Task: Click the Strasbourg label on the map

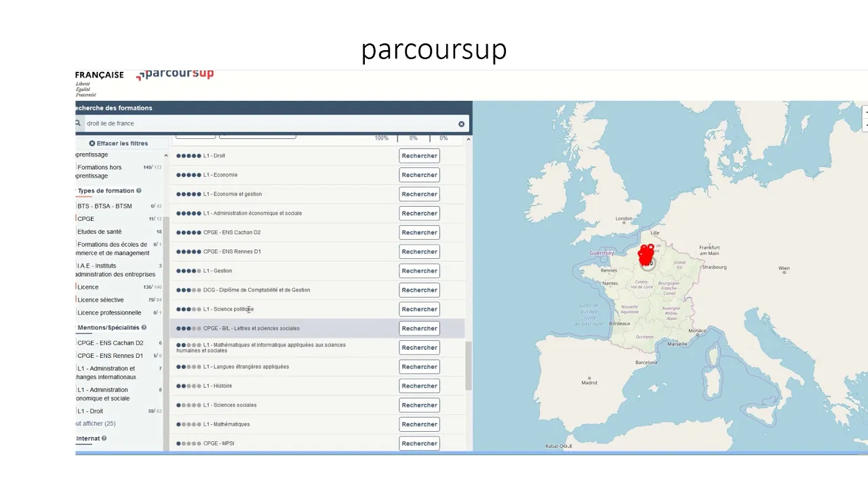Action: (x=714, y=267)
